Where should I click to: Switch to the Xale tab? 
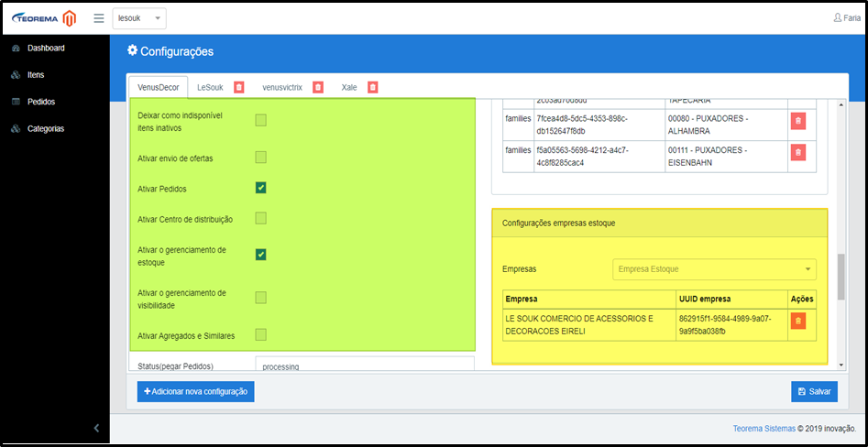[x=349, y=87]
